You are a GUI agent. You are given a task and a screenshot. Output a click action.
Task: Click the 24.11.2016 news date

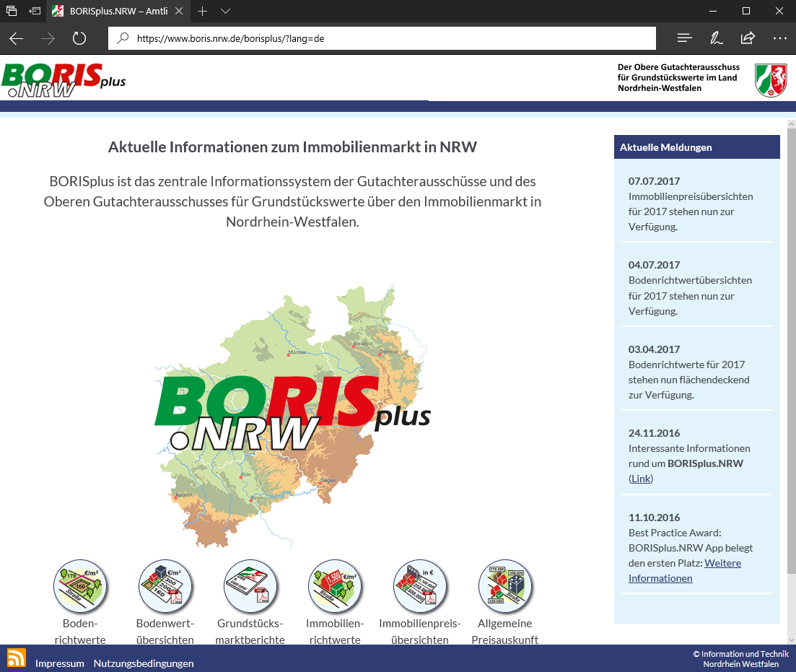pos(654,433)
